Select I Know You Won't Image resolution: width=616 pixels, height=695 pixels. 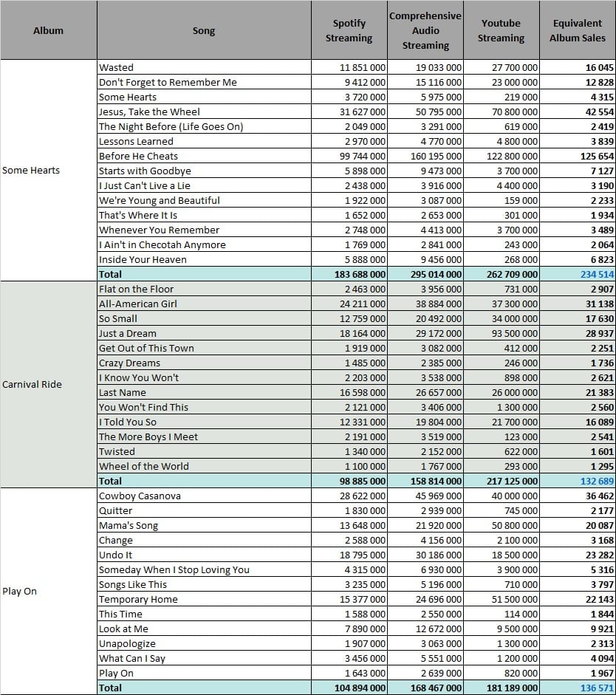[204, 377]
